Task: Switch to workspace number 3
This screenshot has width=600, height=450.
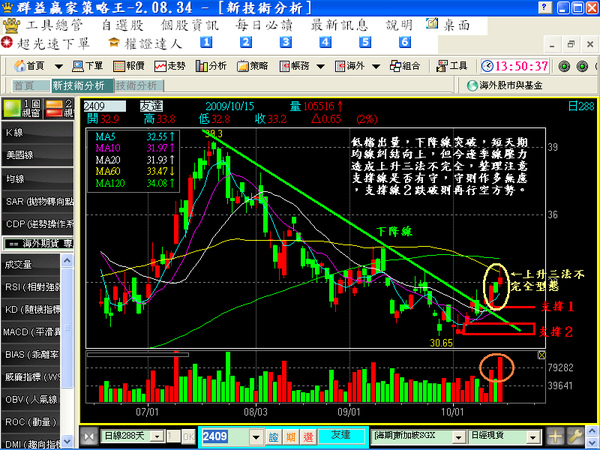Action: point(286,42)
